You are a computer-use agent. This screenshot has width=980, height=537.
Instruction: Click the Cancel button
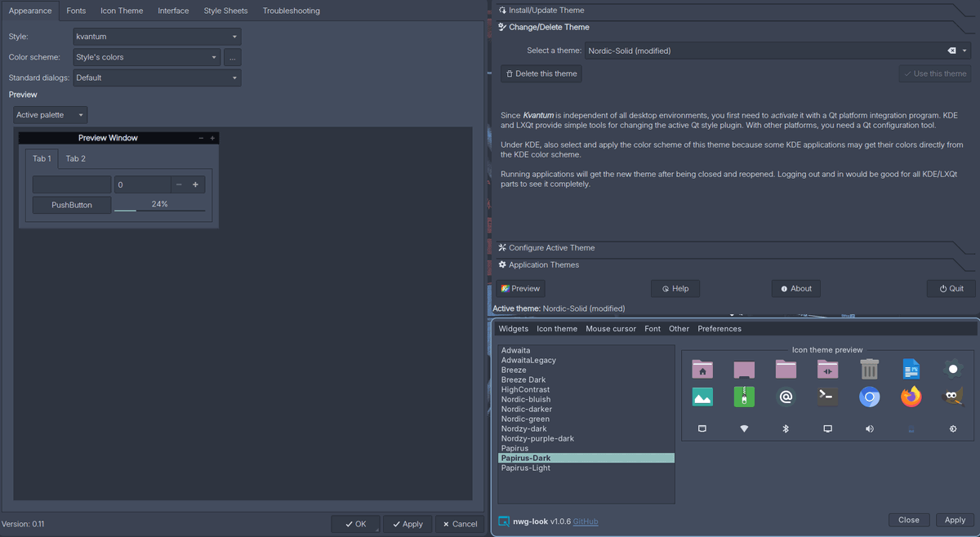(459, 524)
